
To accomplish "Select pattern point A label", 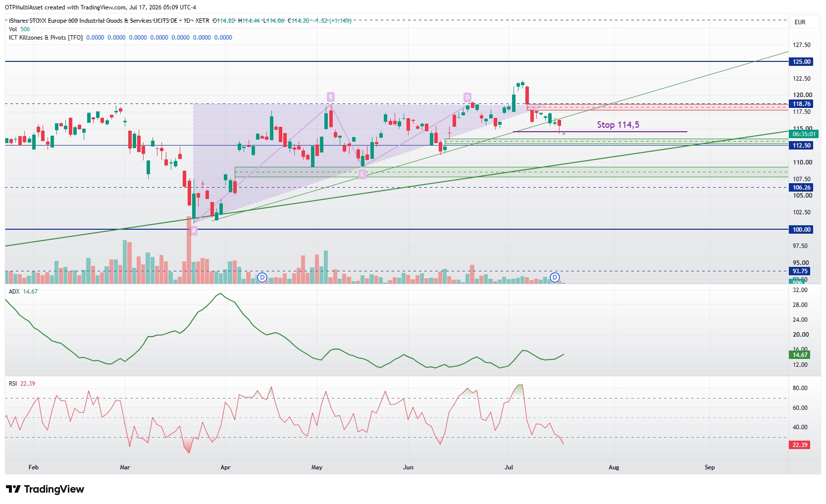I will click(194, 231).
